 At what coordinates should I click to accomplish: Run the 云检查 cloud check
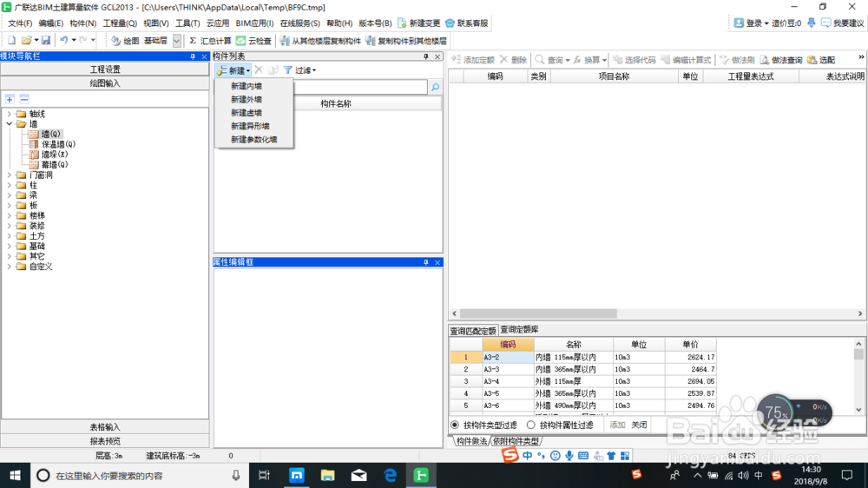(254, 41)
